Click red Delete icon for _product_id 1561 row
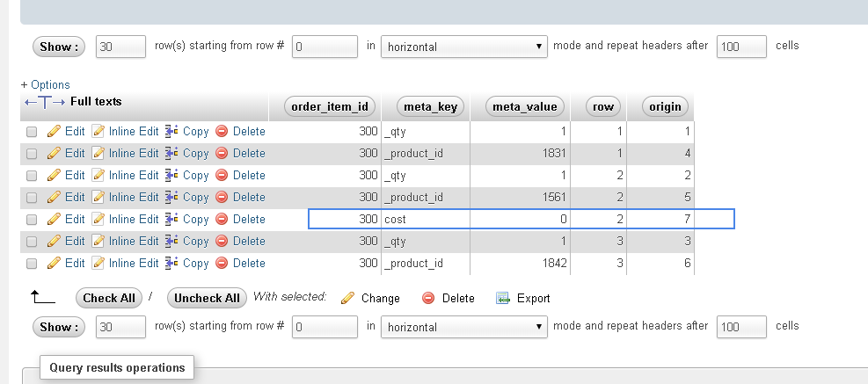This screenshot has width=868, height=384. coord(222,198)
